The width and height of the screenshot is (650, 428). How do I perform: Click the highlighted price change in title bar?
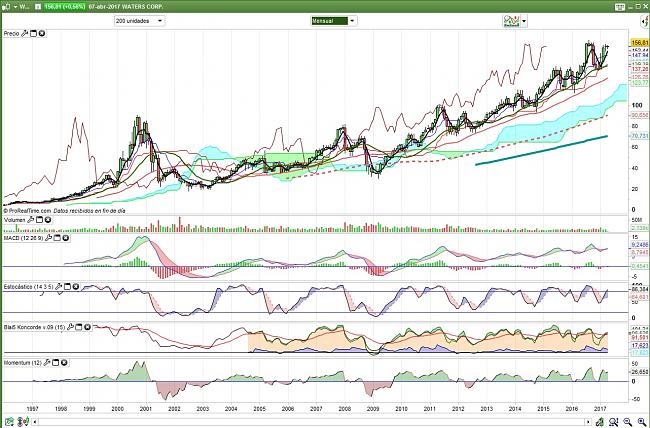click(x=65, y=7)
